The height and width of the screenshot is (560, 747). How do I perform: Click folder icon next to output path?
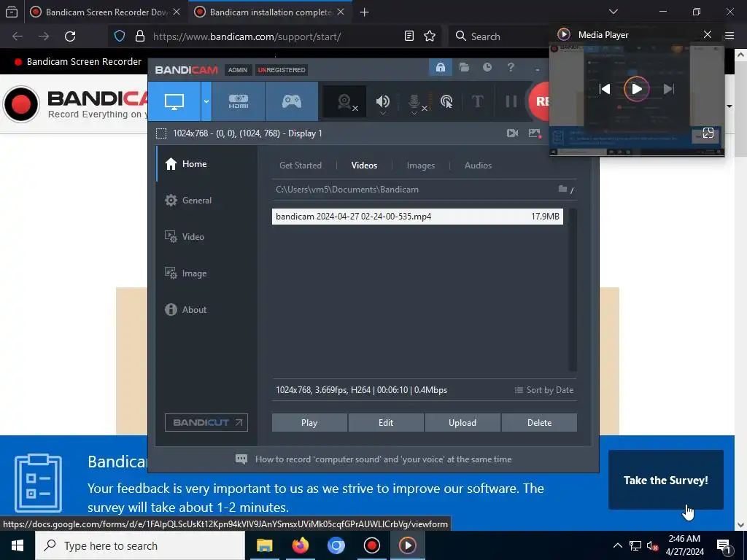[x=562, y=189]
